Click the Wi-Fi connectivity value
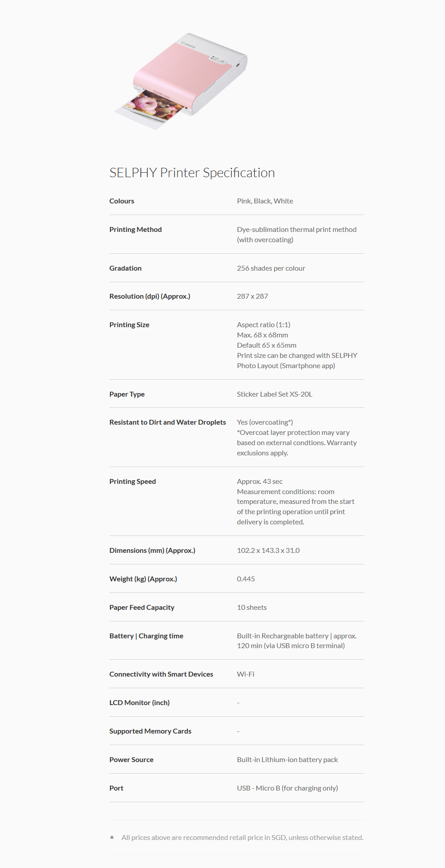 click(x=246, y=674)
